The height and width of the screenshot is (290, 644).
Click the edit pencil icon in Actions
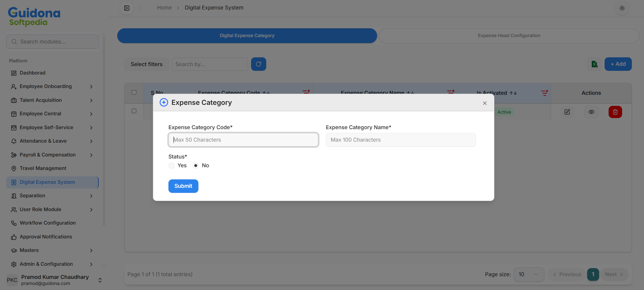[567, 112]
